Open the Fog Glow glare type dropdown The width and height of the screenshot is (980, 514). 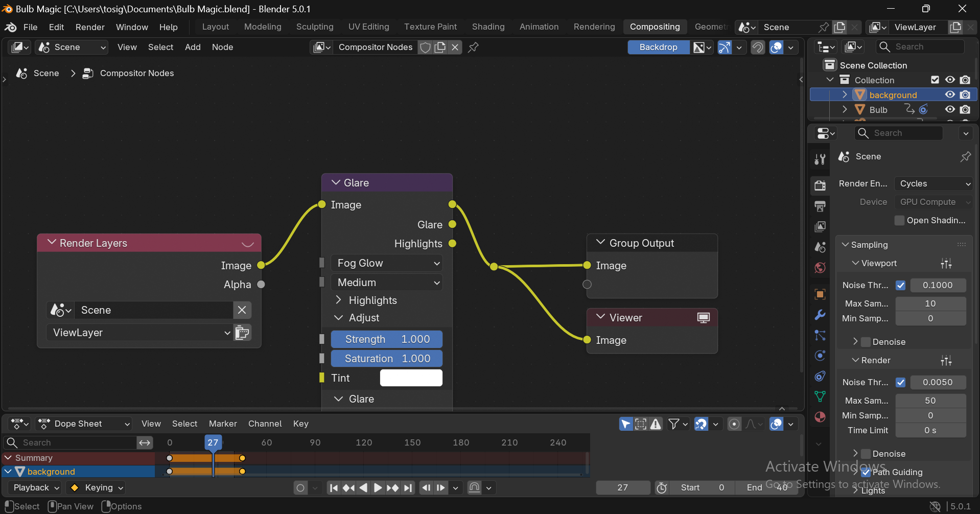tap(387, 263)
